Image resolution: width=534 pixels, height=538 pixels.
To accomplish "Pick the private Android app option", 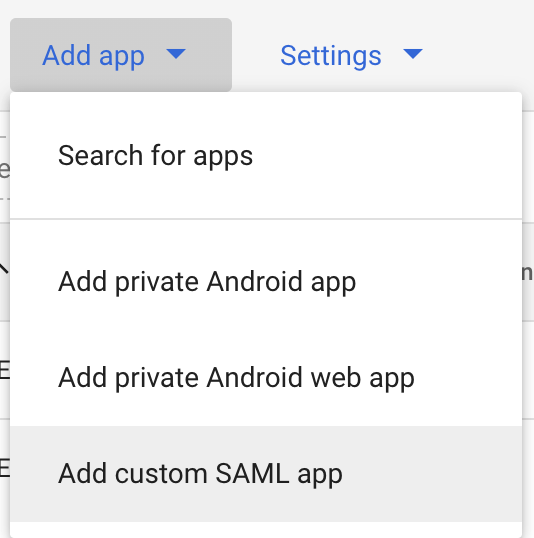I will coord(266,282).
